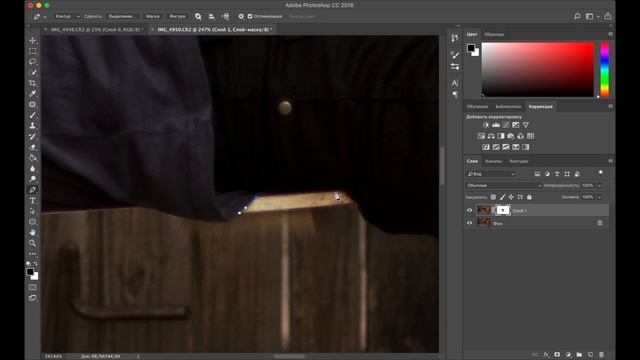Select the Eyedropper tool
This screenshot has width=640, height=360.
pos(32,94)
